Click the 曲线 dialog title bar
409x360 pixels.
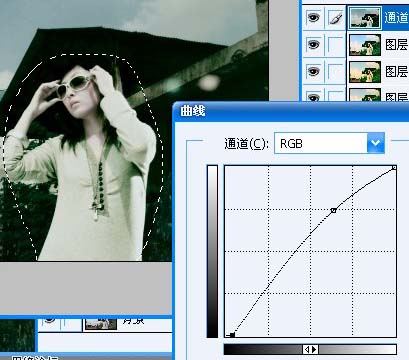[x=291, y=112]
